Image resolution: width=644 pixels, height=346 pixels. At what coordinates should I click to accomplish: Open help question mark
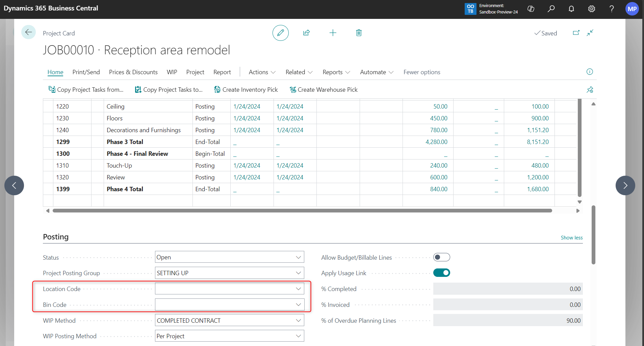(612, 9)
